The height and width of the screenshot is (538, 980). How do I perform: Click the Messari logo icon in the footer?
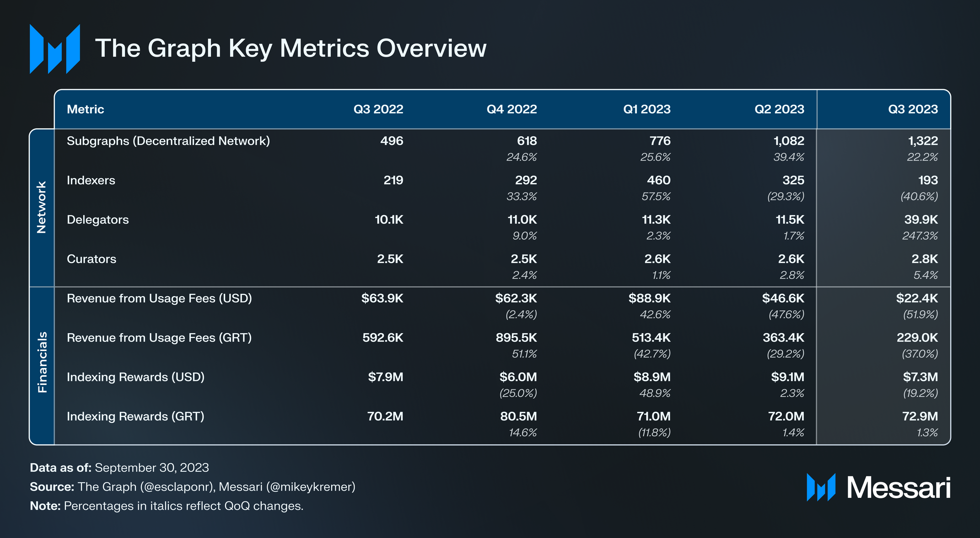tap(821, 487)
